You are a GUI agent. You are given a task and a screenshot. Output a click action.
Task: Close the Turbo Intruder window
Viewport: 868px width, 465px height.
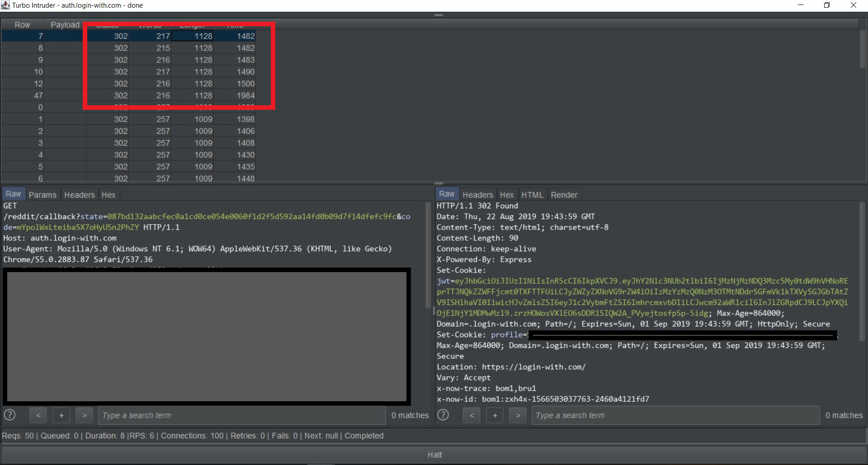pyautogui.click(x=854, y=5)
